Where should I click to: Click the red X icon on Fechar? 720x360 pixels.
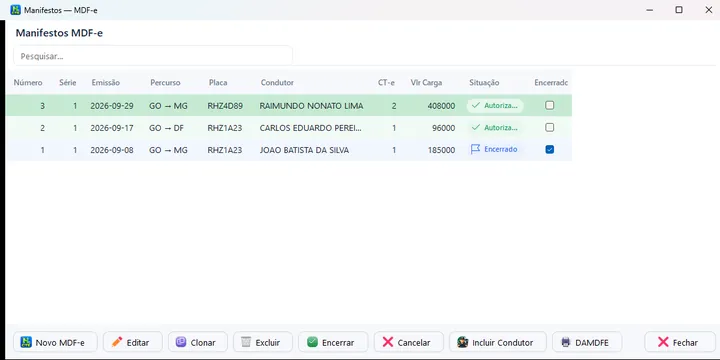coord(663,342)
